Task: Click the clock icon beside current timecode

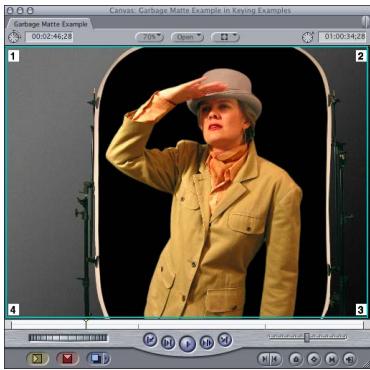Action: [308, 37]
